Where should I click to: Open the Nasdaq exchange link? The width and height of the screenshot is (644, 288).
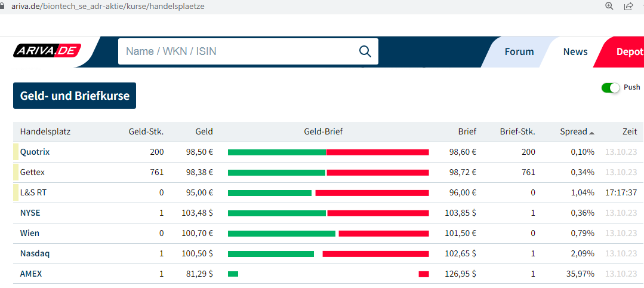[x=35, y=254]
